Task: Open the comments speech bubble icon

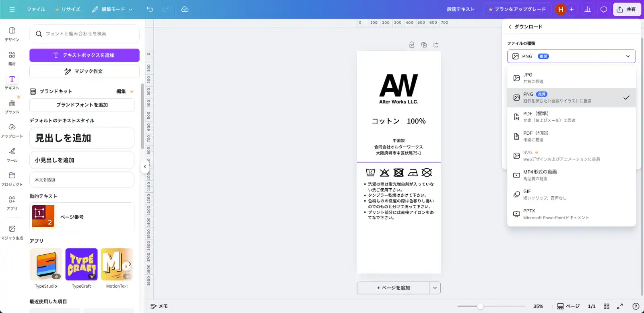Action: 604,9
